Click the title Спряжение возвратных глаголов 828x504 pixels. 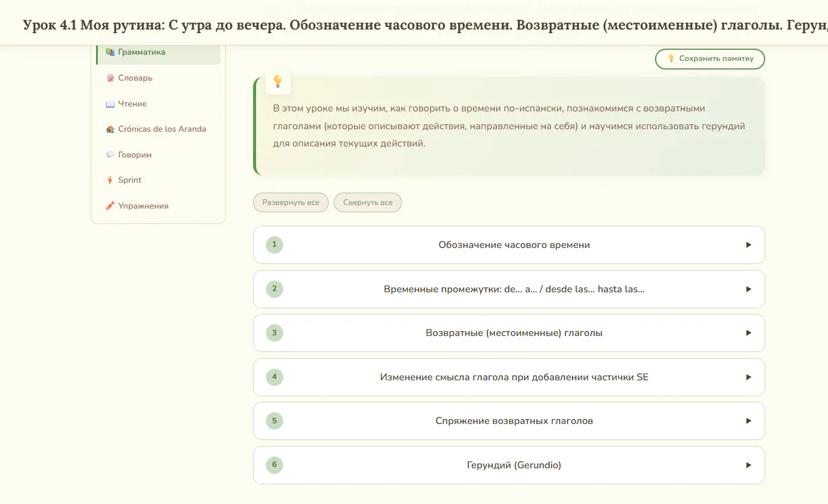point(514,421)
